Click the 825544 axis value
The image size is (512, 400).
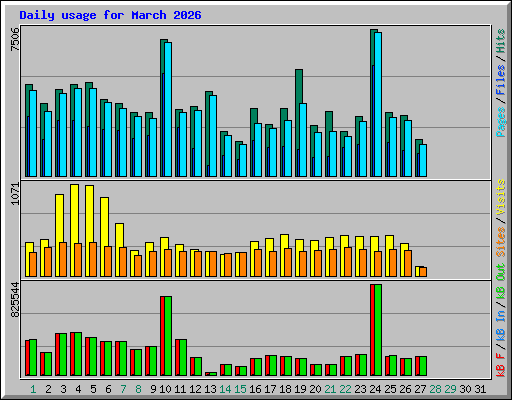pyautogui.click(x=15, y=300)
